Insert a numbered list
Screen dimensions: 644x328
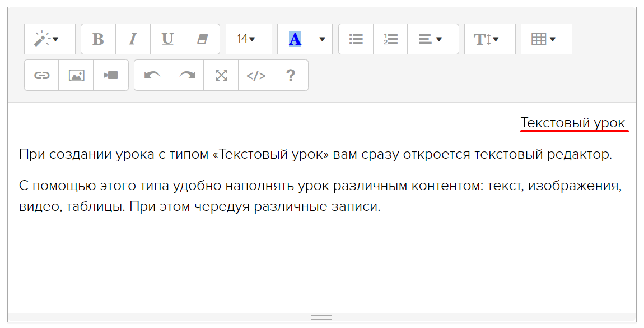point(390,39)
